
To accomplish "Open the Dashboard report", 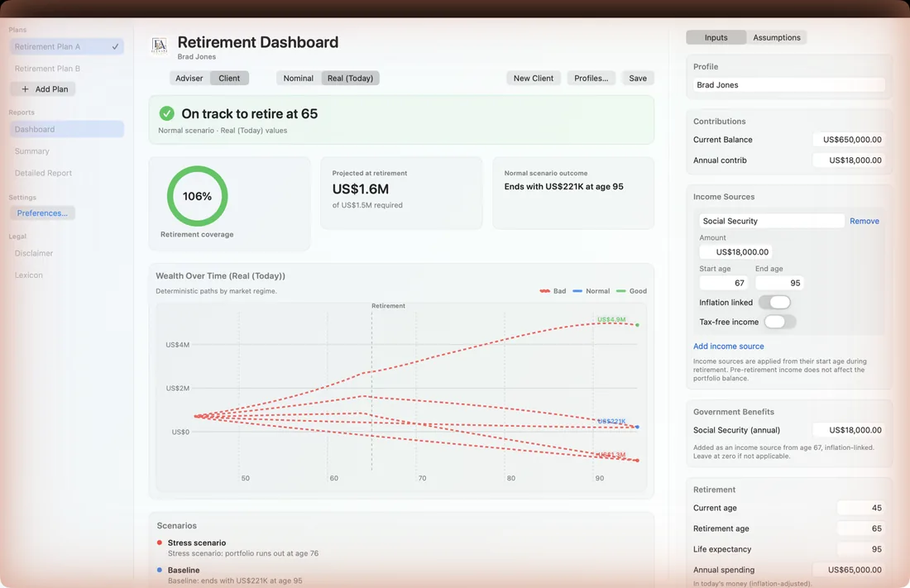I will (x=67, y=129).
